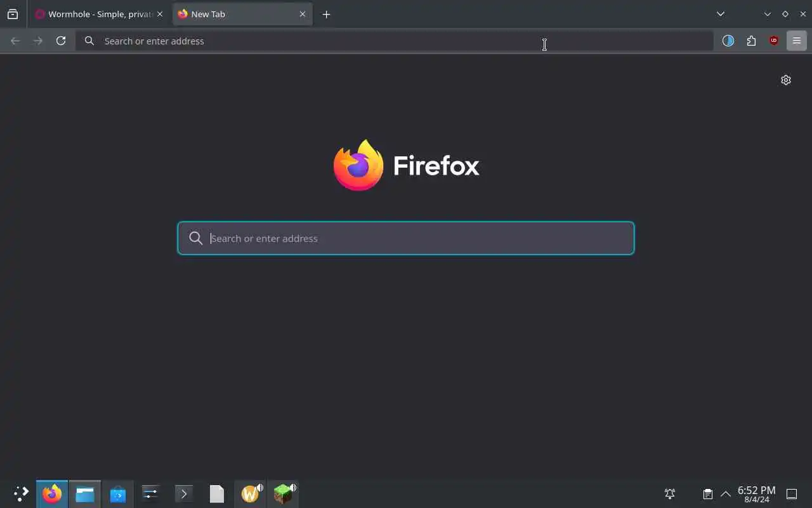Close the New Tab tab
Image resolution: width=812 pixels, height=508 pixels.
coord(303,14)
